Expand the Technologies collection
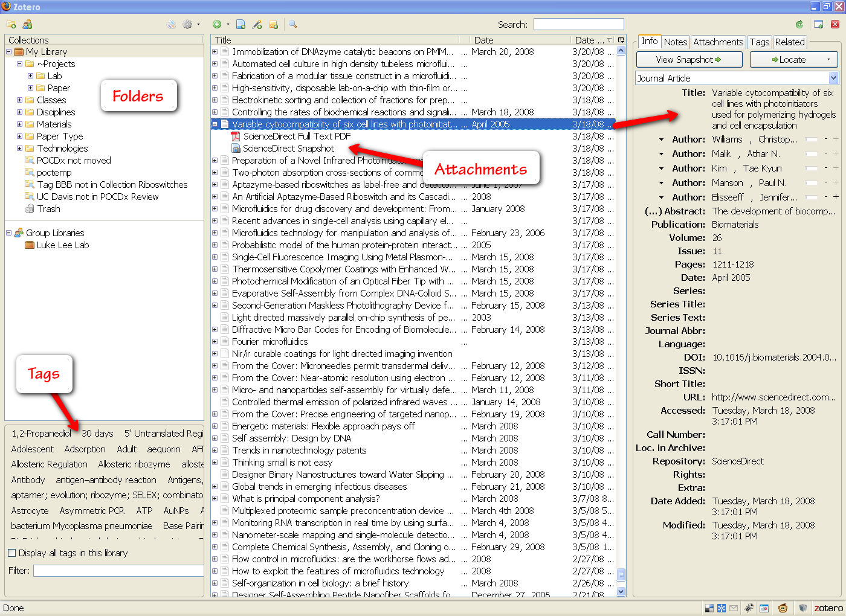The width and height of the screenshot is (846, 616). [19, 149]
